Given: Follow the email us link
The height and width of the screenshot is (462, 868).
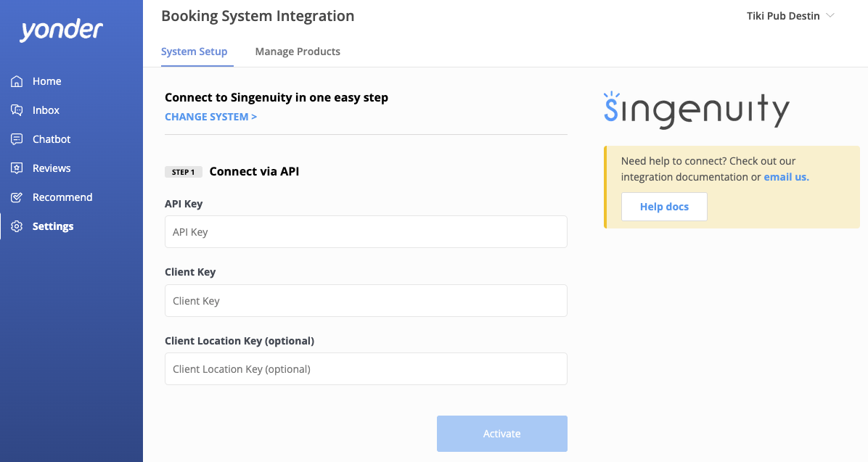Looking at the screenshot, I should (786, 177).
